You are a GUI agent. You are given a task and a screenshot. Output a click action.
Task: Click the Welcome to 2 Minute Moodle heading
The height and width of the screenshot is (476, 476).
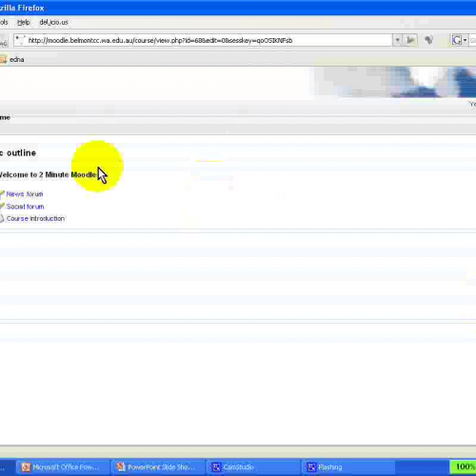(x=48, y=175)
